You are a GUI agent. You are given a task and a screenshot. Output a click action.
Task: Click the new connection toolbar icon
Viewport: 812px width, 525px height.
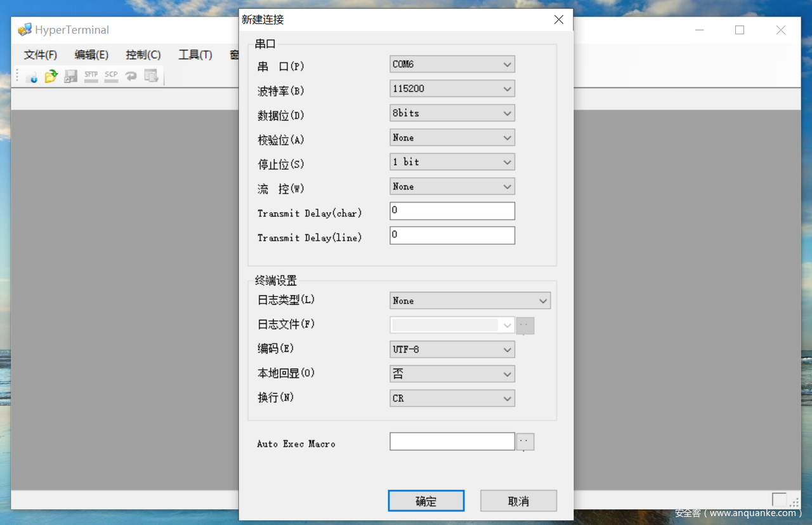(32, 76)
